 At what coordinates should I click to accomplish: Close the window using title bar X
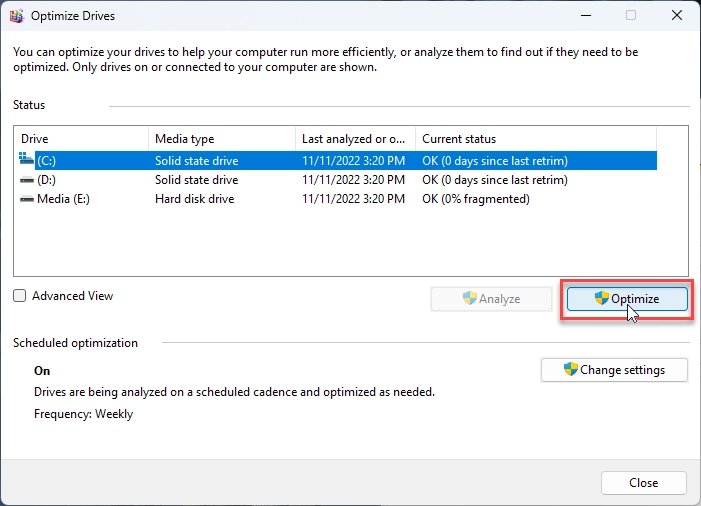(x=677, y=16)
